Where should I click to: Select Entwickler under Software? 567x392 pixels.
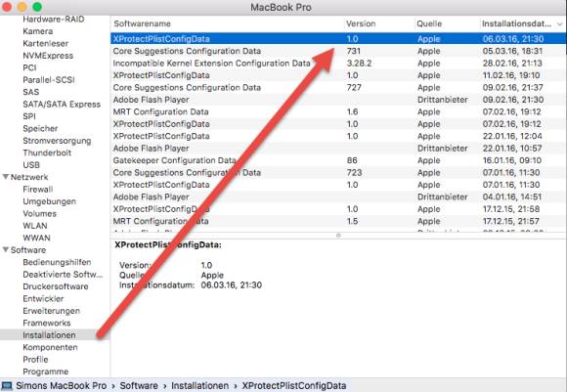[43, 299]
